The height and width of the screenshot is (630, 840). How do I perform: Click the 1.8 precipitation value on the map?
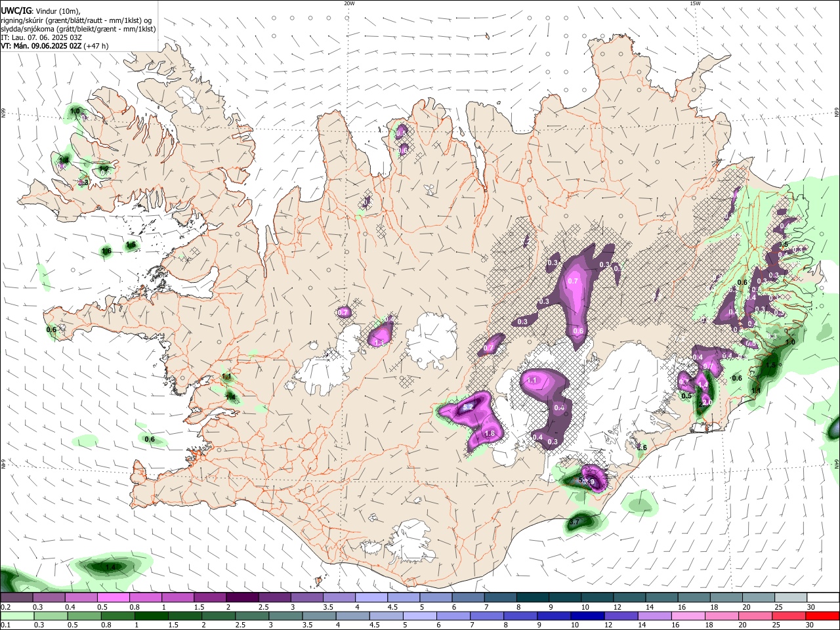(x=489, y=434)
